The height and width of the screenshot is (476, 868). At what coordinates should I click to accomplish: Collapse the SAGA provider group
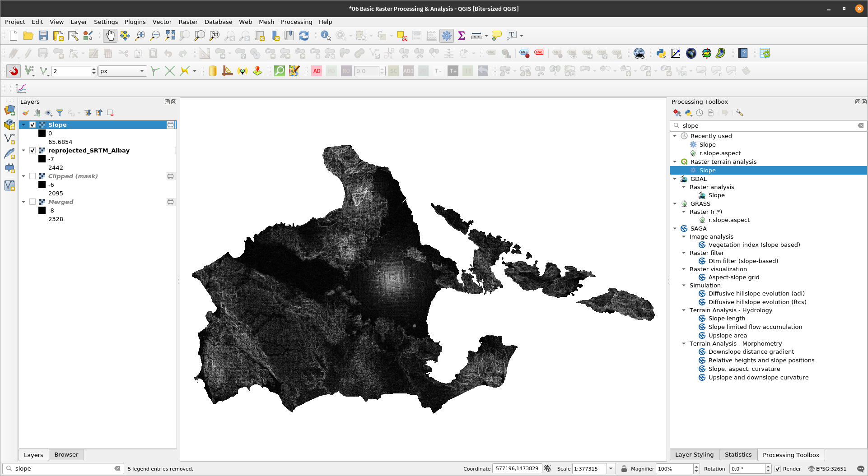point(675,228)
